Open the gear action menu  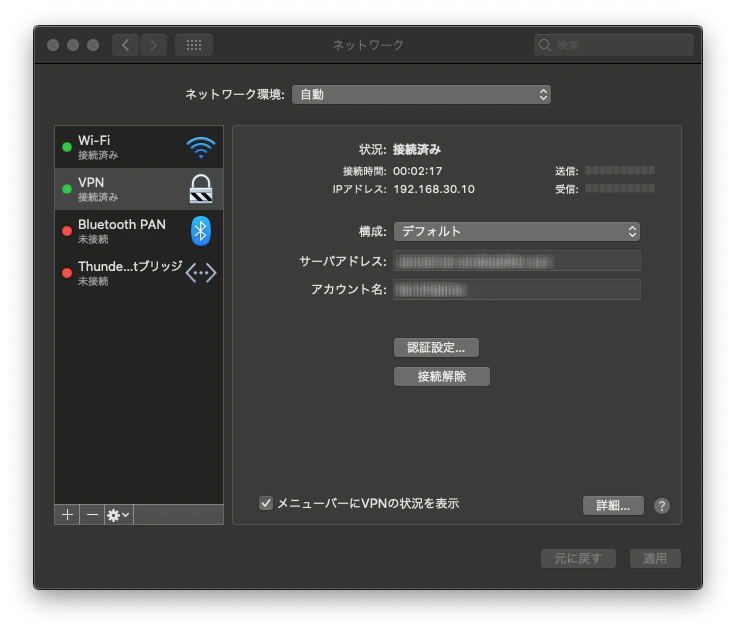coord(118,515)
